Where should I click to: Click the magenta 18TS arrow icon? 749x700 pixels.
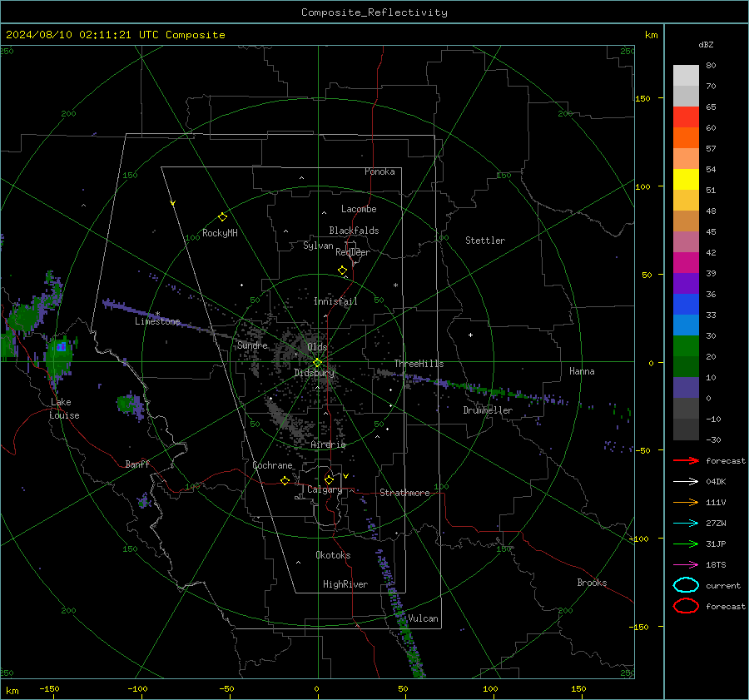(x=686, y=565)
